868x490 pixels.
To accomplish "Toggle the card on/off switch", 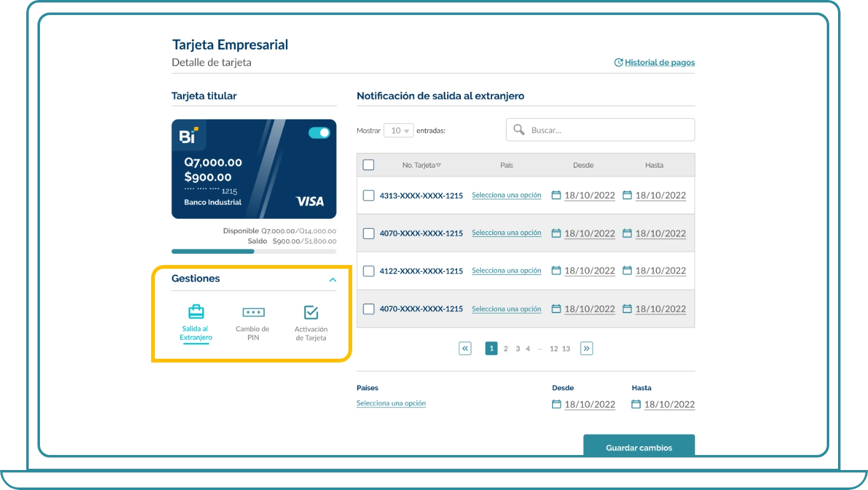I will click(x=319, y=132).
